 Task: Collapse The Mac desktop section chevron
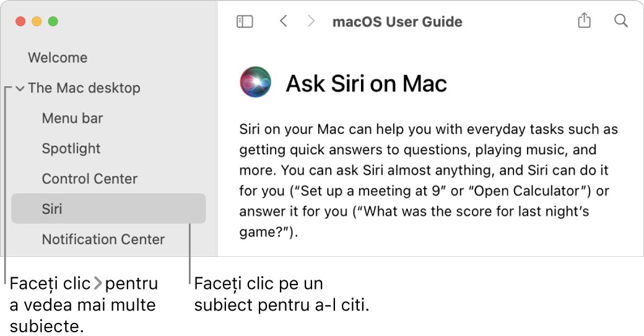[20, 88]
